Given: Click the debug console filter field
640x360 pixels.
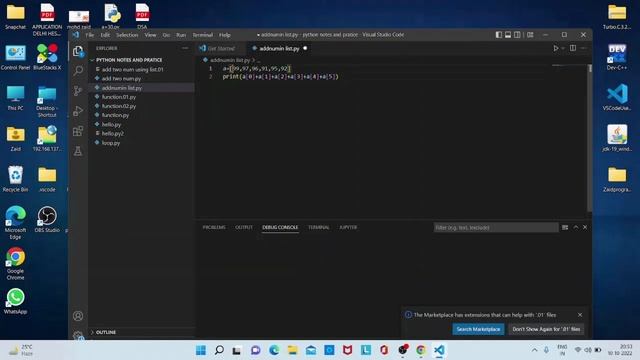Looking at the screenshot, I should click(x=496, y=227).
